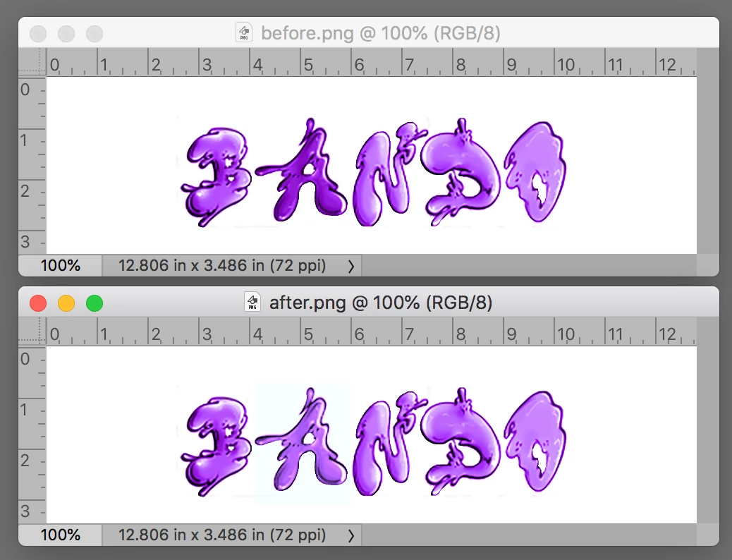This screenshot has height=560, width=732.
Task: Click the after.png document file icon
Action: 252,302
